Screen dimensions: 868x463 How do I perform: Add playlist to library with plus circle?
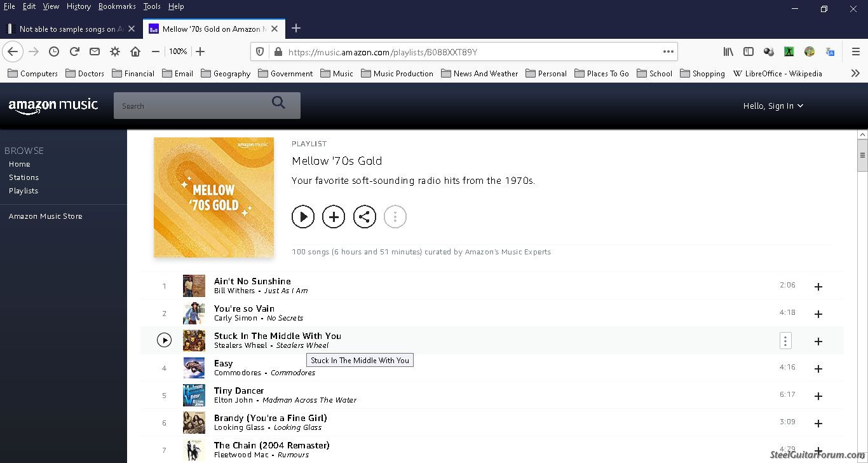pyautogui.click(x=334, y=217)
